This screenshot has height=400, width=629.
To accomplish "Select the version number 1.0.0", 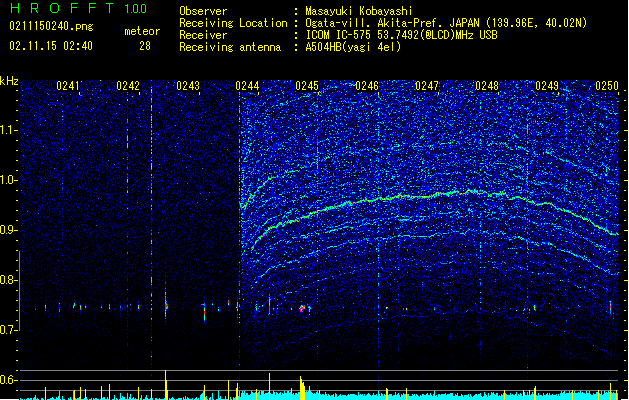I will point(135,8).
